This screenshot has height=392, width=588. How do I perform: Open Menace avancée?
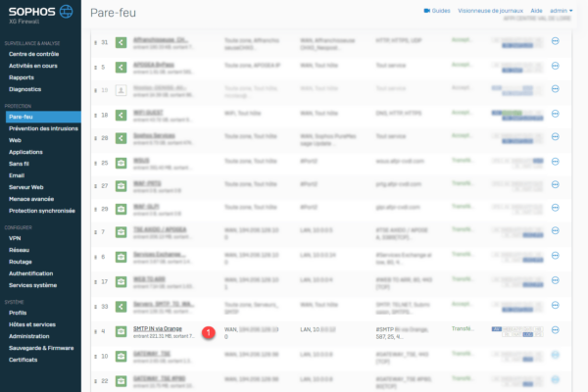pos(31,199)
